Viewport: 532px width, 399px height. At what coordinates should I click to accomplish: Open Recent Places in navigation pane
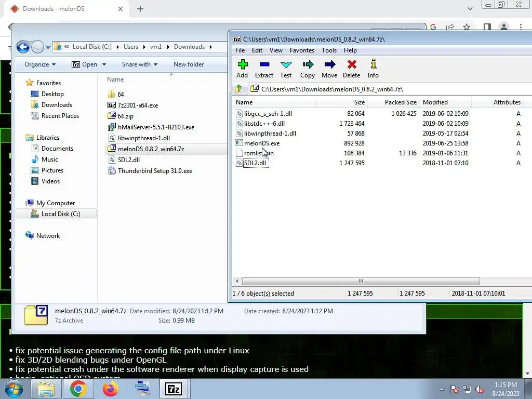[55, 116]
